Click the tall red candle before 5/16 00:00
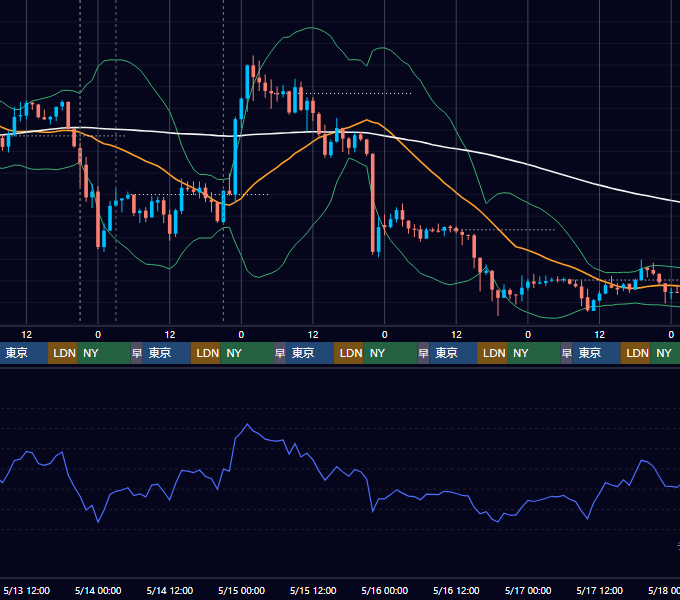Screen dimensions: 680x600 tap(373, 203)
